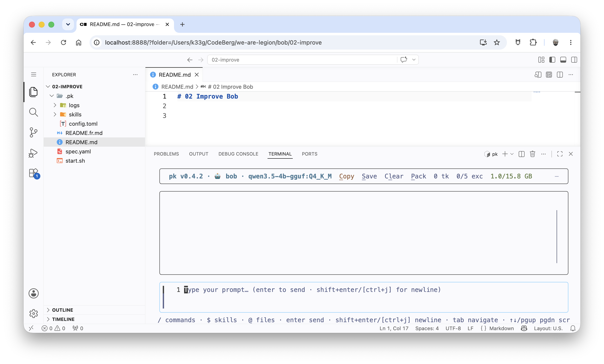The image size is (604, 364).
Task: Toggle the primary sidebar visibility
Action: [x=552, y=60]
